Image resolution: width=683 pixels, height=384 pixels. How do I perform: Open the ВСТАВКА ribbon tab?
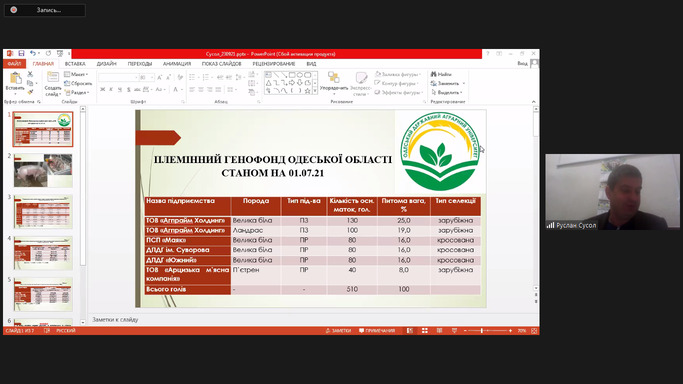[x=75, y=64]
